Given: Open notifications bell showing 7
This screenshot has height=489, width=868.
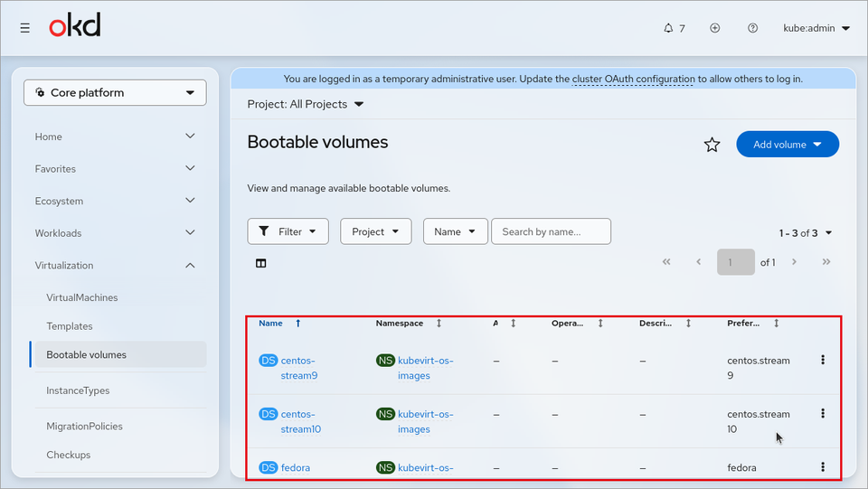Looking at the screenshot, I should click(674, 28).
